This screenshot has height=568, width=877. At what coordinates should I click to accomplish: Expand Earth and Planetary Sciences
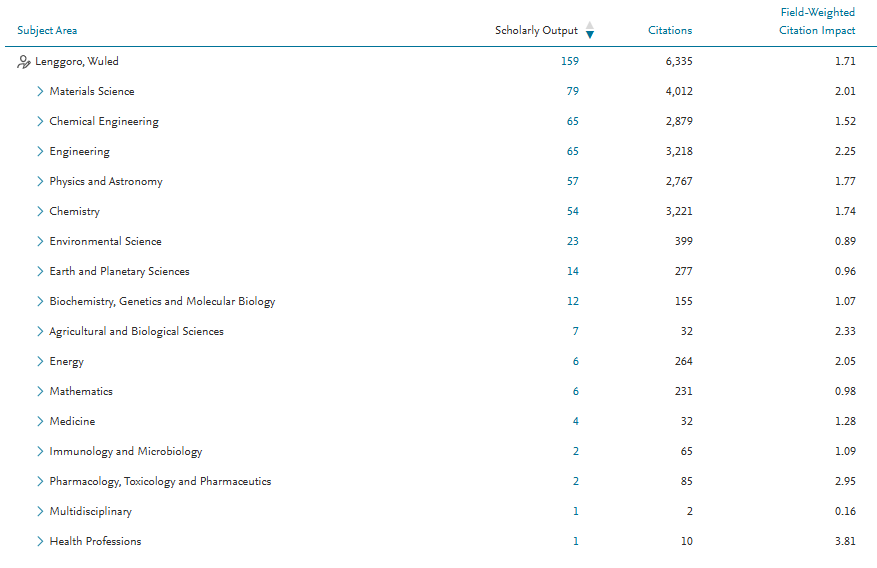(x=40, y=272)
